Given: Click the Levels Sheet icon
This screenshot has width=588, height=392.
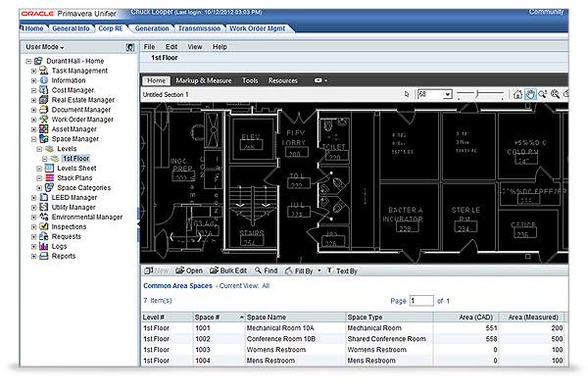Looking at the screenshot, I should point(49,168).
